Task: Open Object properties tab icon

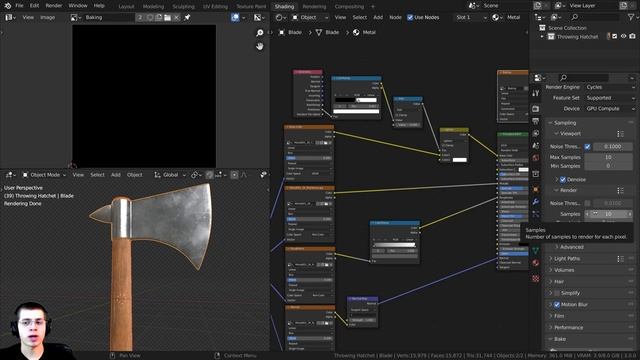Action: coord(536,190)
